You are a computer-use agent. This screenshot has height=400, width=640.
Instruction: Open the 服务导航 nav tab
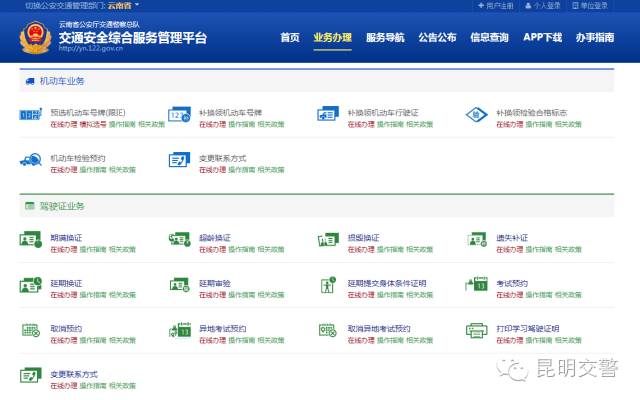point(385,38)
